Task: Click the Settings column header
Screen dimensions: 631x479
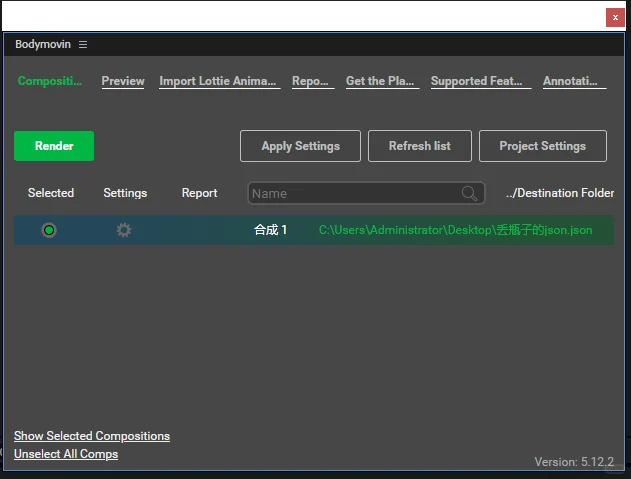Action: tap(125, 193)
